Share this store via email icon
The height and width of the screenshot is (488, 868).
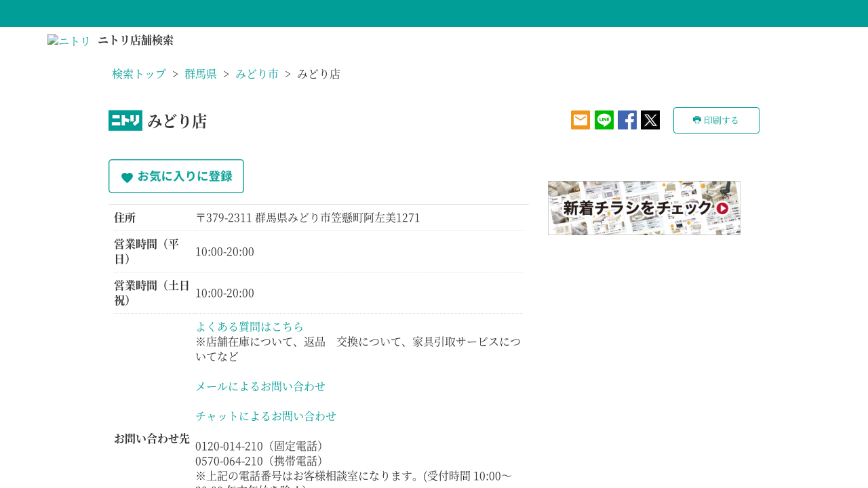(x=580, y=120)
